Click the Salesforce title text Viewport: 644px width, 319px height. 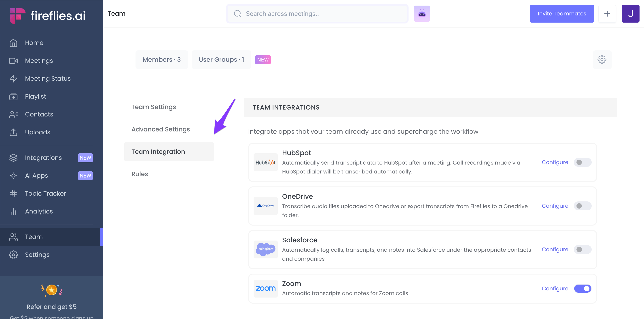(299, 240)
